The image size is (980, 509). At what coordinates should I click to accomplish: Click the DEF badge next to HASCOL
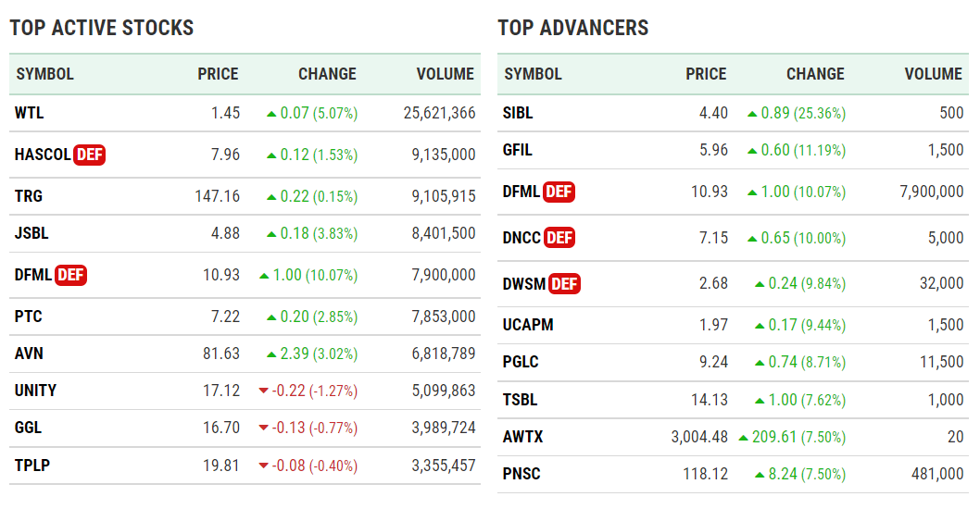click(x=90, y=155)
